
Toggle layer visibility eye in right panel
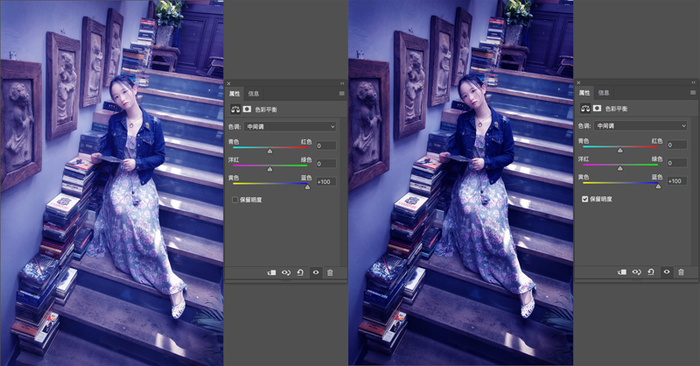[x=667, y=272]
